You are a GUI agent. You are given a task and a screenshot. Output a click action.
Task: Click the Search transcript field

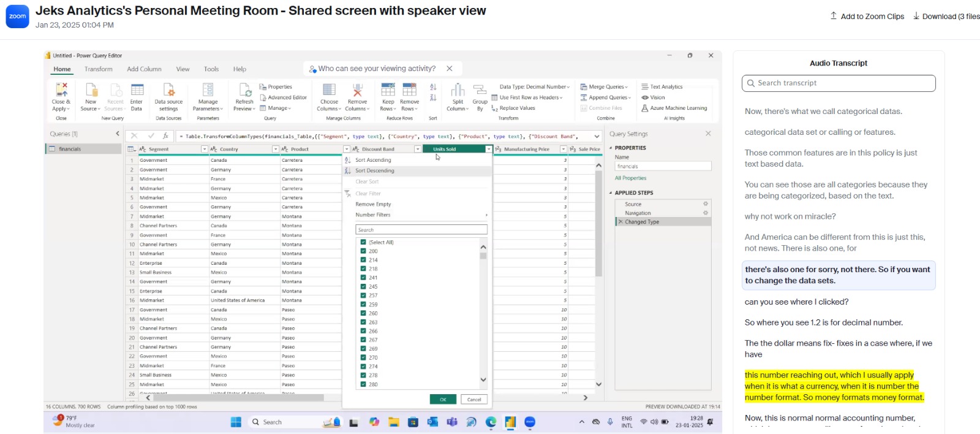(x=839, y=83)
